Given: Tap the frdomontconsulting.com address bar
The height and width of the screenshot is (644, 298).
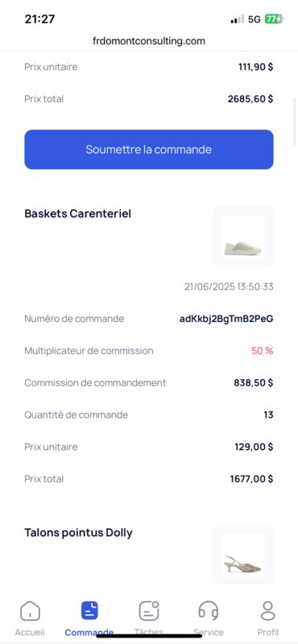Looking at the screenshot, I should click(x=149, y=41).
